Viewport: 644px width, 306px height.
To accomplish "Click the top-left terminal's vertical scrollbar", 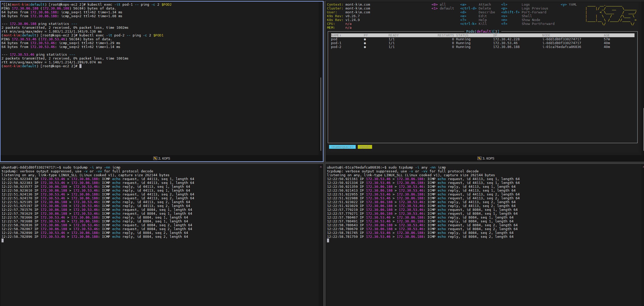I will pyautogui.click(x=321, y=114).
